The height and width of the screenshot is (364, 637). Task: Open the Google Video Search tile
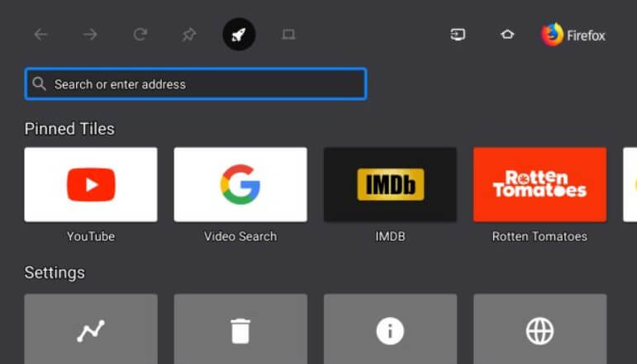240,185
